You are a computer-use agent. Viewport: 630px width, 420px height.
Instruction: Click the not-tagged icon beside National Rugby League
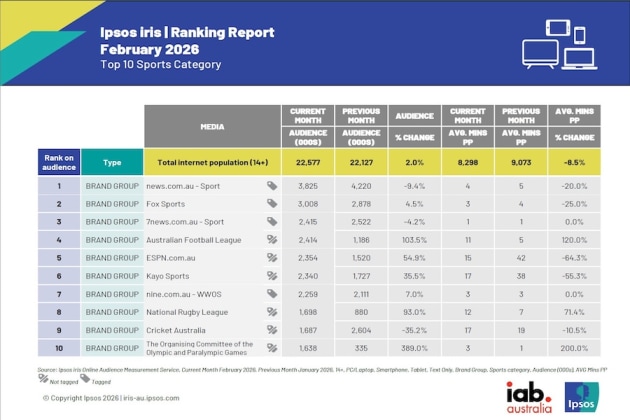coord(272,312)
